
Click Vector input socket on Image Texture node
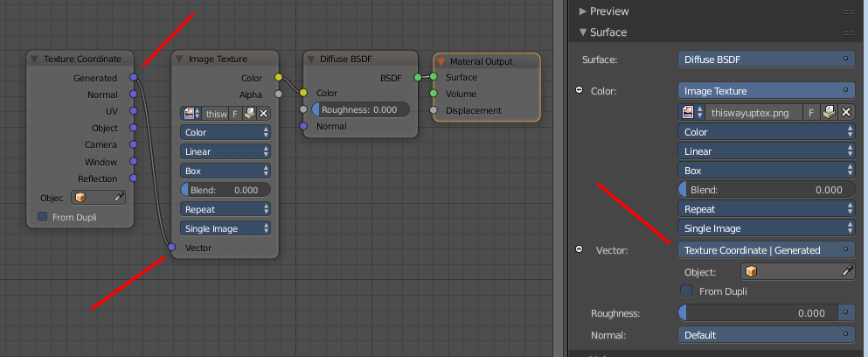tap(171, 247)
